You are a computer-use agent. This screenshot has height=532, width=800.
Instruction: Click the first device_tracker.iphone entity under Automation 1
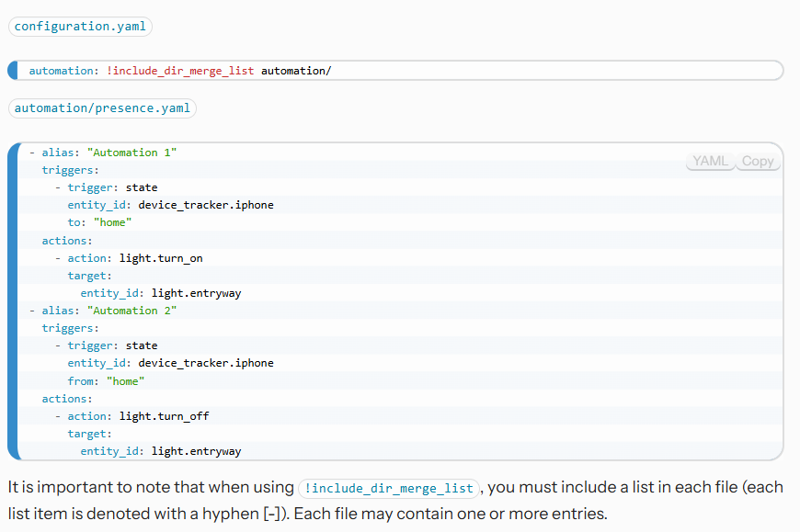(x=205, y=205)
